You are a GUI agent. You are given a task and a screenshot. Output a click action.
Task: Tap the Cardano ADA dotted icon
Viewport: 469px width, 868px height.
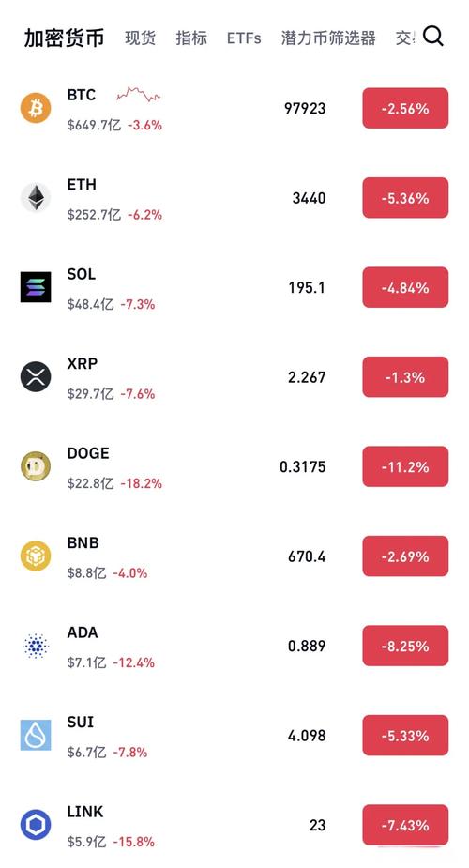coord(36,646)
